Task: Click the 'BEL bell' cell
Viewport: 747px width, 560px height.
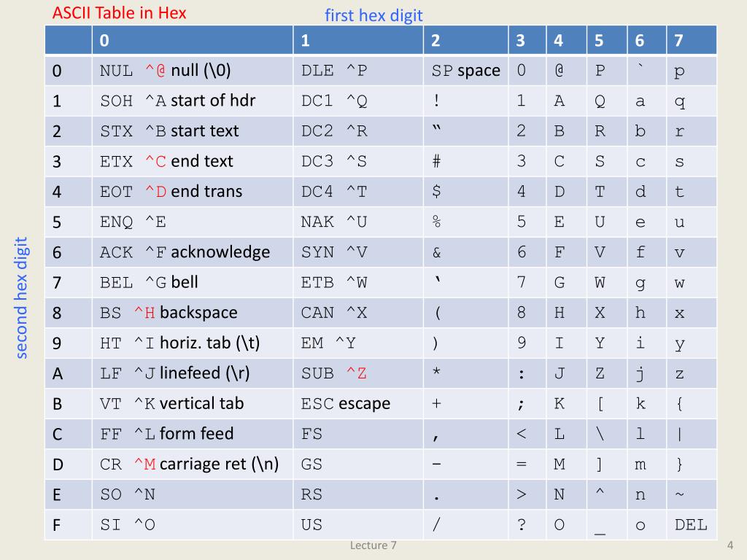Action: (x=193, y=282)
